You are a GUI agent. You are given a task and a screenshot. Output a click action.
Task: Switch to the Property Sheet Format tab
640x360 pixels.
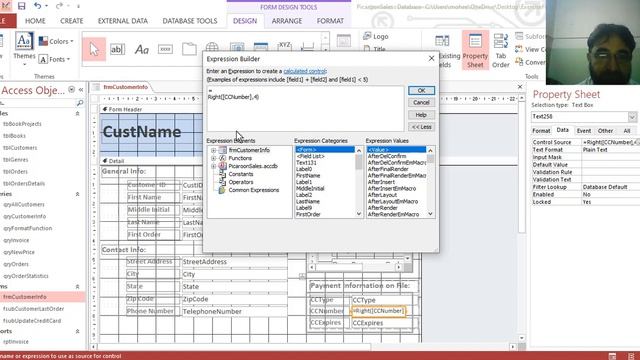541,131
